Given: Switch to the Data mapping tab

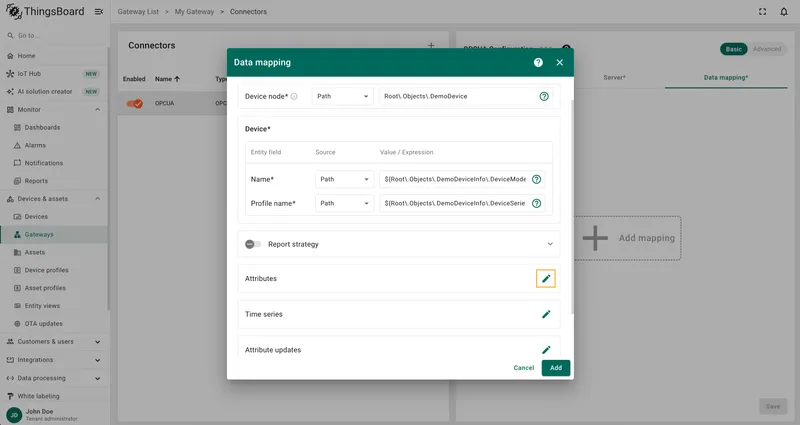Looking at the screenshot, I should [726, 78].
